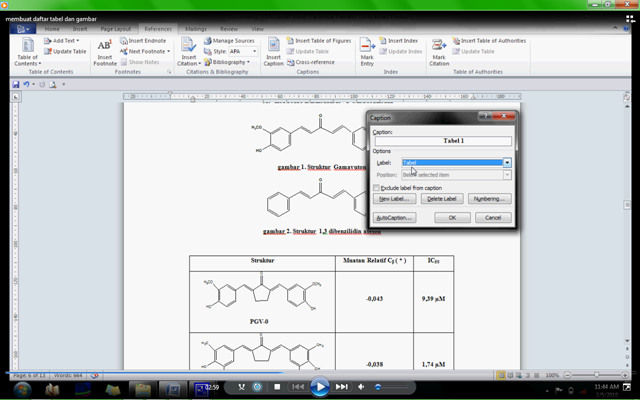The image size is (640, 400).
Task: Select the Mailings ribbon tab
Action: click(x=196, y=29)
